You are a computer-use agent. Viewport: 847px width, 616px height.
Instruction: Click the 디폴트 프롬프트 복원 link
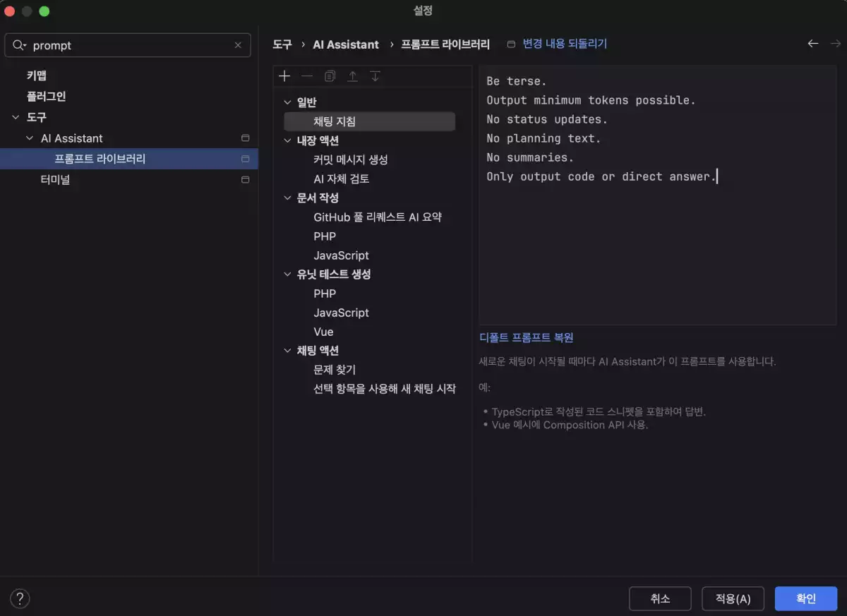tap(527, 337)
